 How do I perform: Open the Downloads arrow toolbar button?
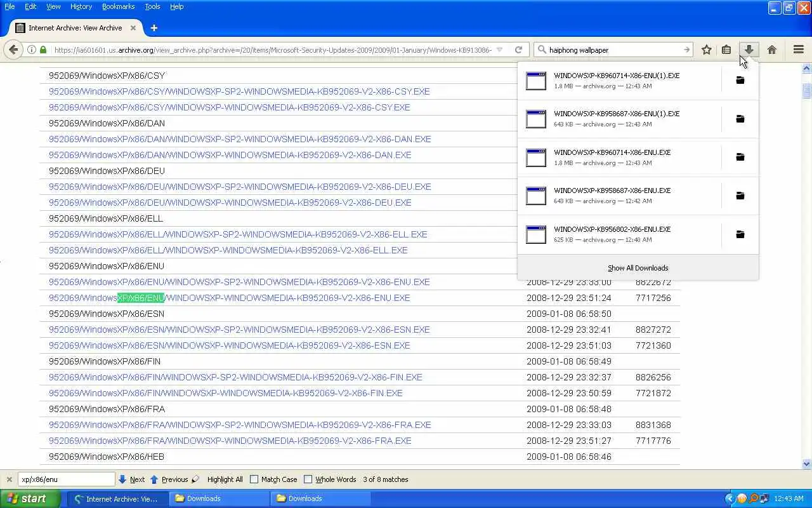[x=749, y=50]
